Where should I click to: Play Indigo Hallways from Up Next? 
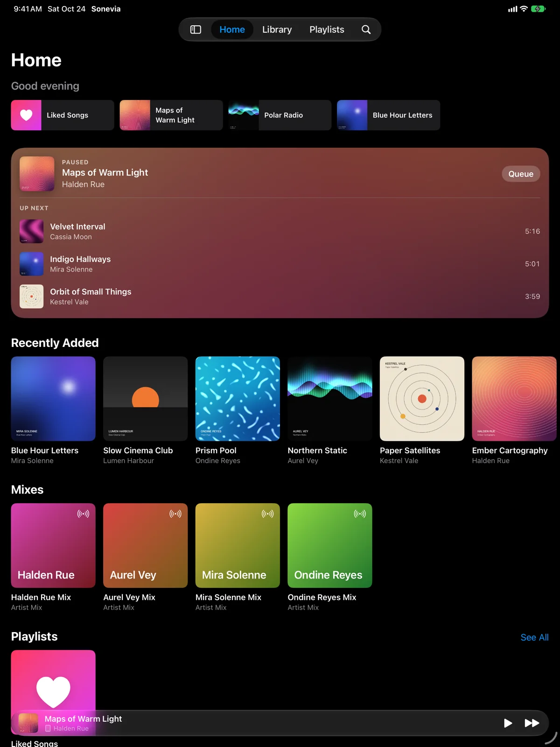(280, 264)
